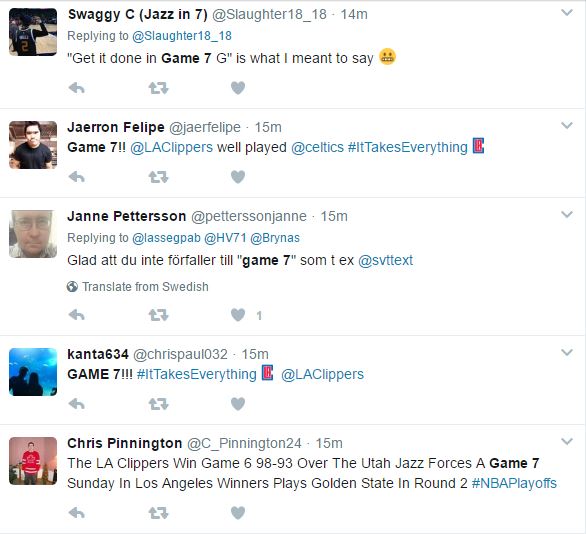The width and height of the screenshot is (586, 534).
Task: Reply to Chris Pinnington's tweet
Action: [x=77, y=513]
